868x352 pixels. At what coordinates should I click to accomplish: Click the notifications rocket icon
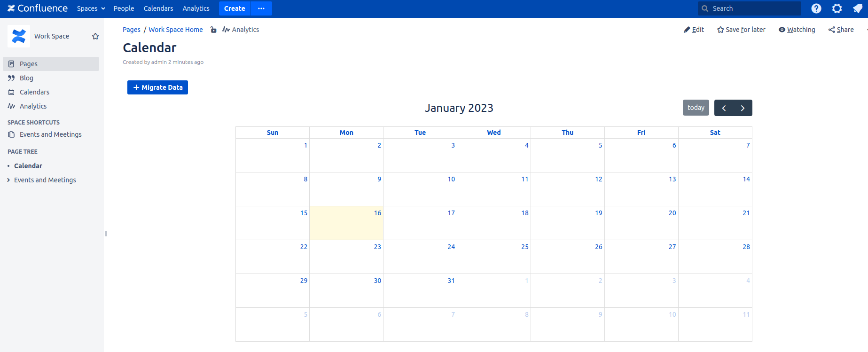857,8
